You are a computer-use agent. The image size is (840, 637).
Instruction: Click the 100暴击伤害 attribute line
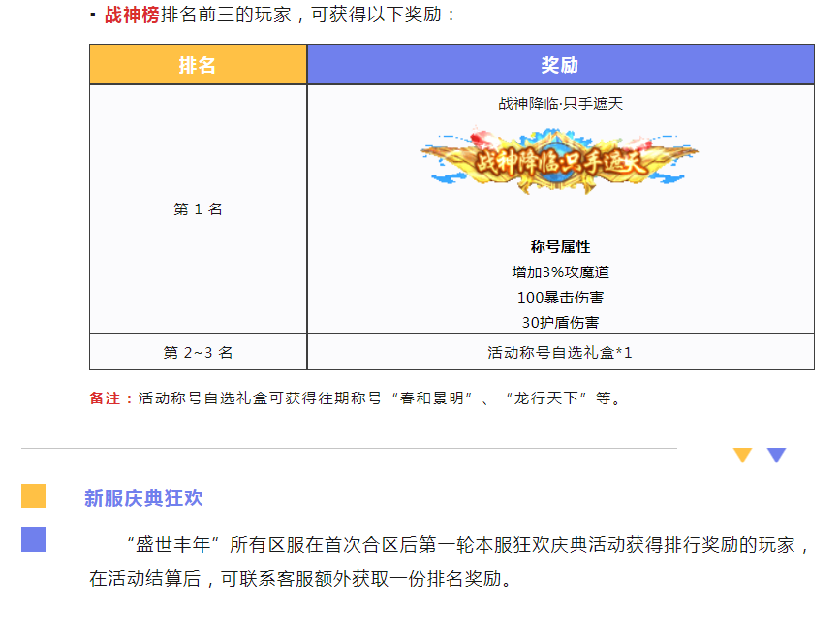coord(560,297)
